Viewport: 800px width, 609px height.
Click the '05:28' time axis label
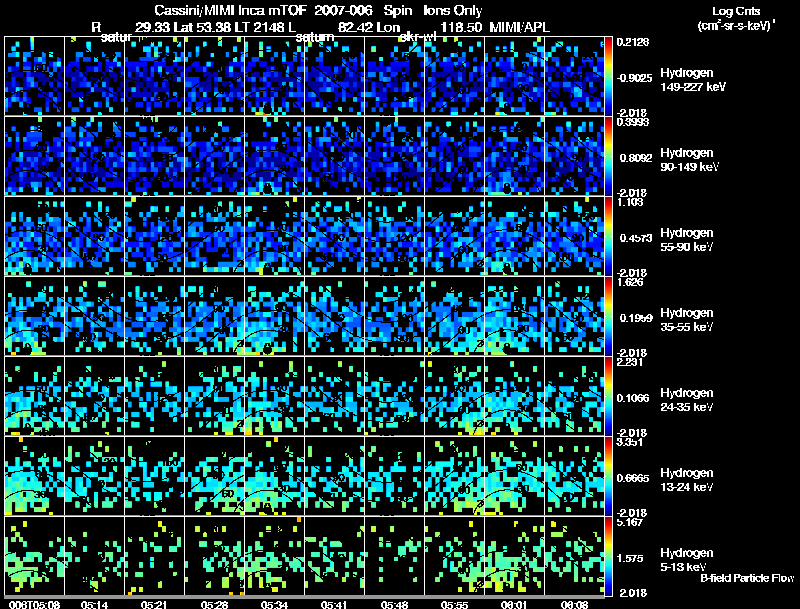[x=214, y=605]
